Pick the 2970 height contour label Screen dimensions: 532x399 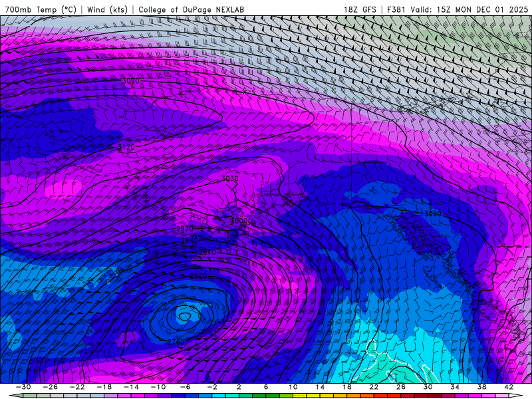pyautogui.click(x=184, y=229)
